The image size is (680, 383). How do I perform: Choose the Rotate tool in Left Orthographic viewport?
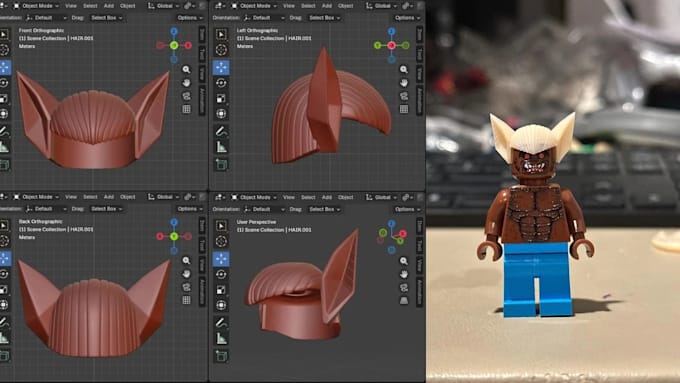click(221, 83)
